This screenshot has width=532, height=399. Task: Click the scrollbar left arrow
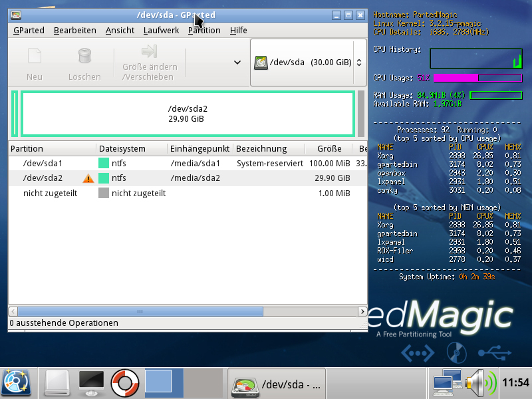click(x=13, y=311)
